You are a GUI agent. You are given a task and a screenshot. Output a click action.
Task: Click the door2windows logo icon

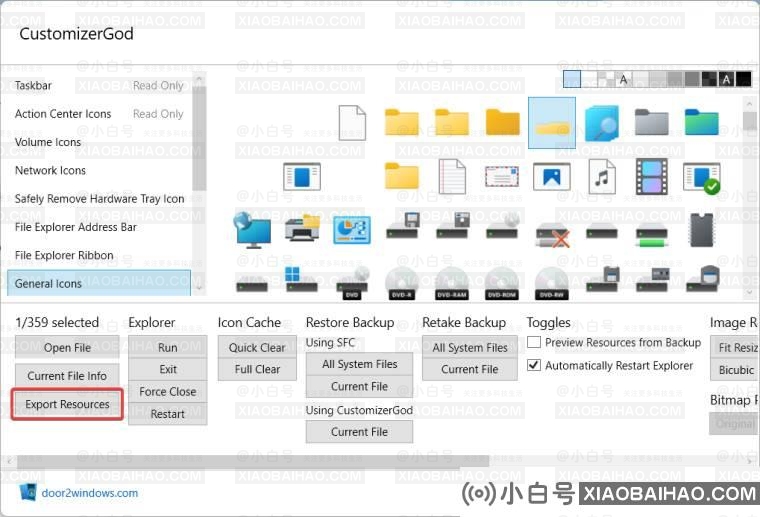(28, 492)
